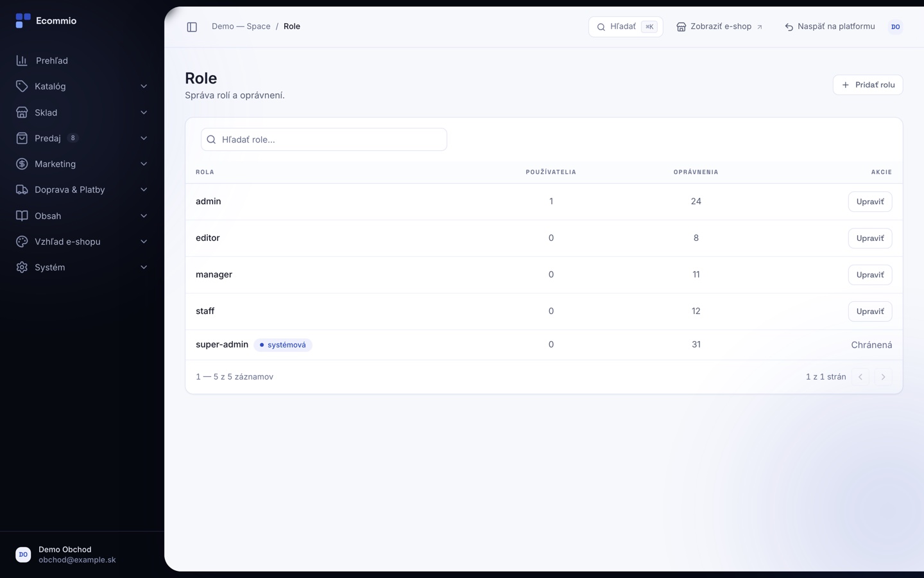
Task: Expand the Predaj menu chevron
Action: pos(144,138)
